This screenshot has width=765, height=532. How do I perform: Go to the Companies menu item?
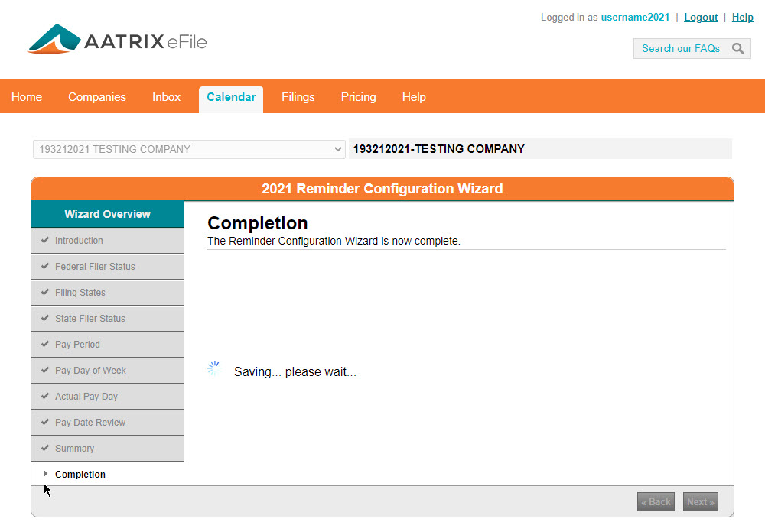point(97,98)
